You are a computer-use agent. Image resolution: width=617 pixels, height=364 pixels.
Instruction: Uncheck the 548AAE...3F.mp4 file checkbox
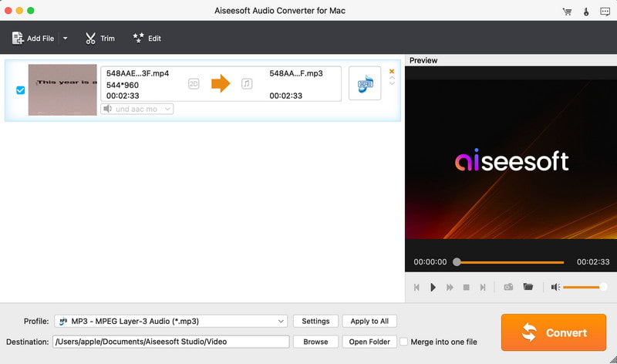(x=21, y=90)
